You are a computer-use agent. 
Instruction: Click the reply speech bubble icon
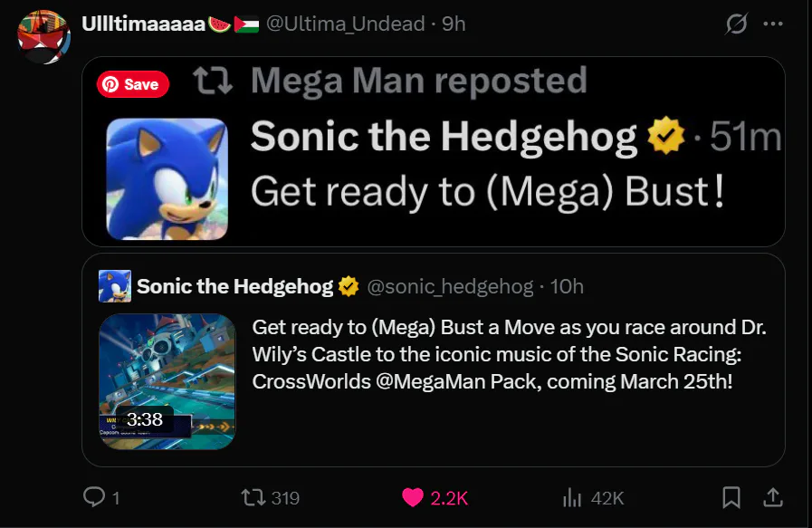94,497
